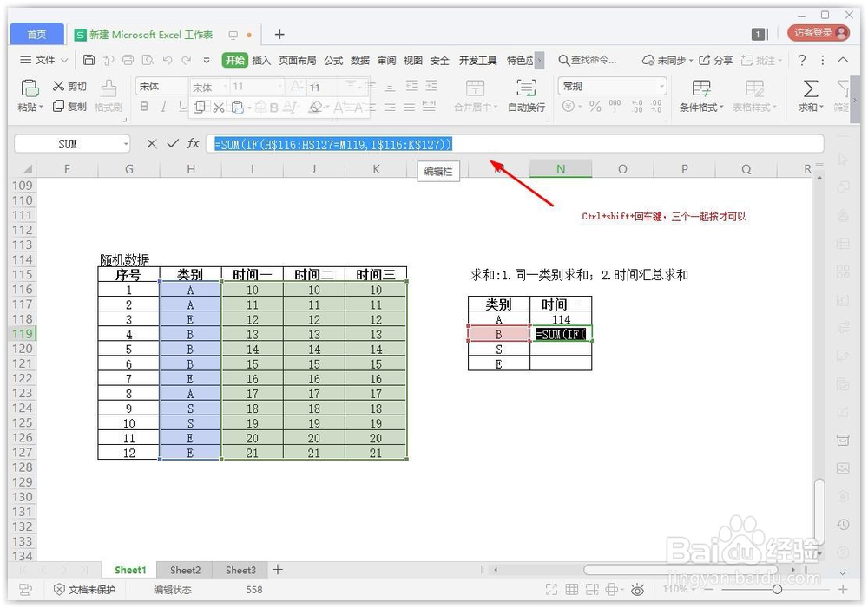Open the File (文件) menu dropdown
The width and height of the screenshot is (868, 608).
tap(44, 60)
